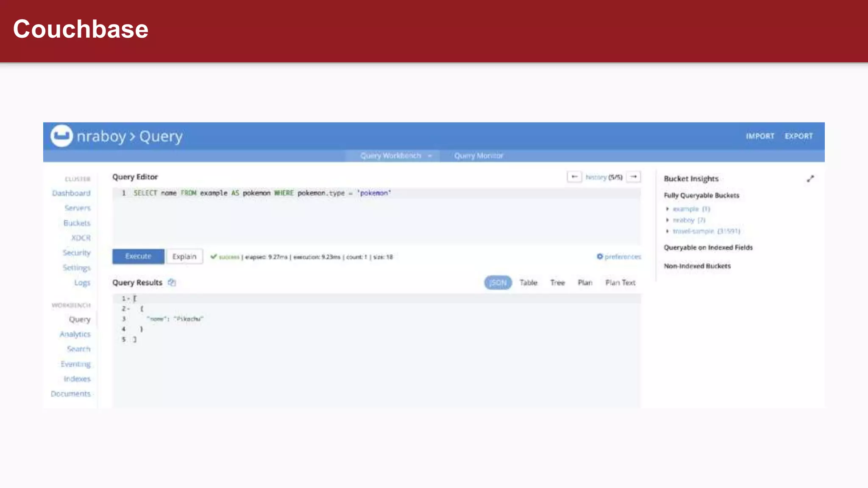868x488 pixels.
Task: Collapse results array on line 1
Action: tap(128, 299)
